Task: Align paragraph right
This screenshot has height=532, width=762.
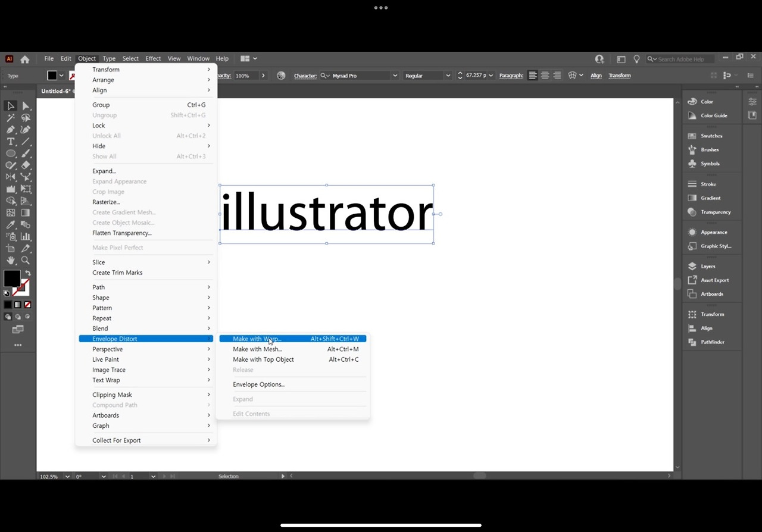Action: [557, 76]
